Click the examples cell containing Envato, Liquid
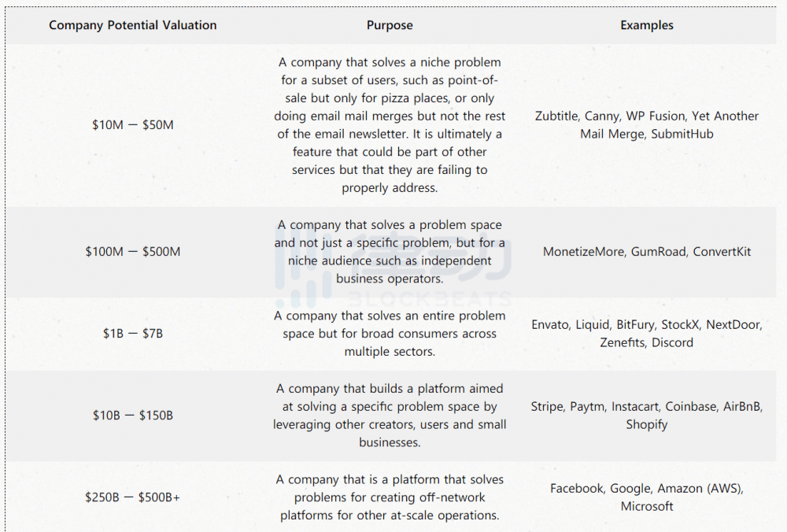Screen dimensions: 787x532 647,334
